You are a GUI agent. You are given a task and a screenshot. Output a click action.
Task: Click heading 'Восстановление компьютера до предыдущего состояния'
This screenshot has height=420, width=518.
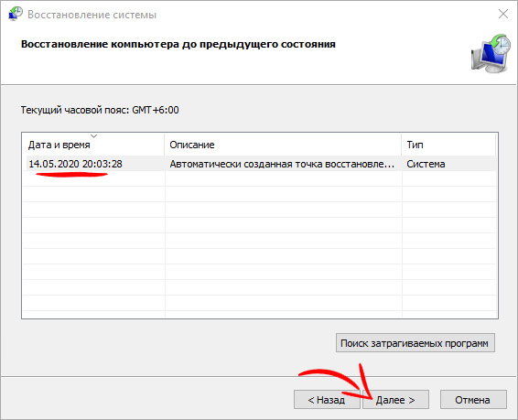(178, 44)
